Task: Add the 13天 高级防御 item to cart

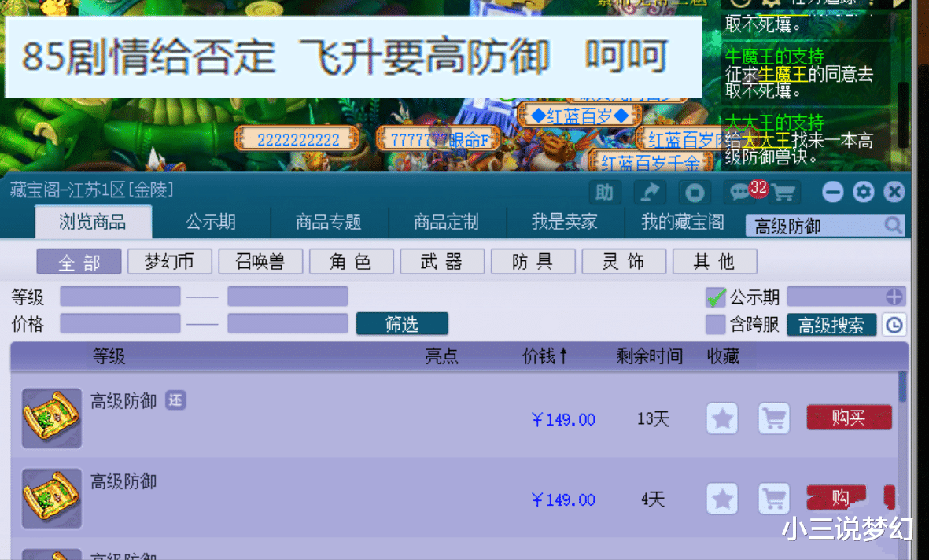Action: click(774, 418)
